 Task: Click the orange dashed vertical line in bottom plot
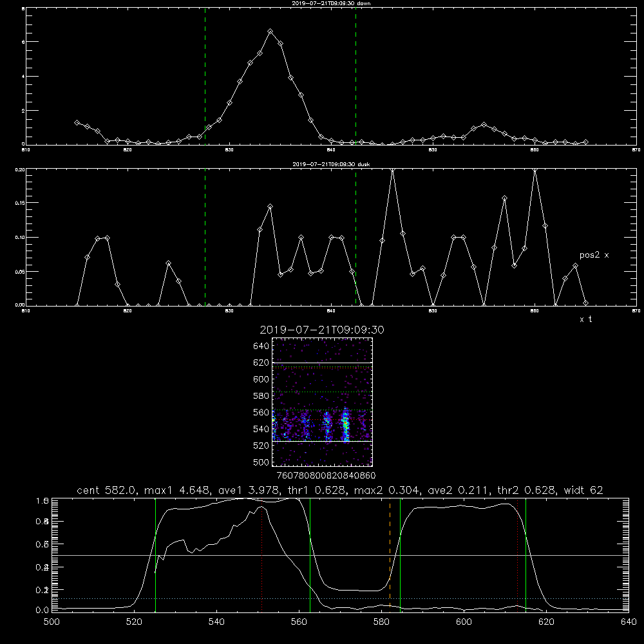tap(390, 555)
